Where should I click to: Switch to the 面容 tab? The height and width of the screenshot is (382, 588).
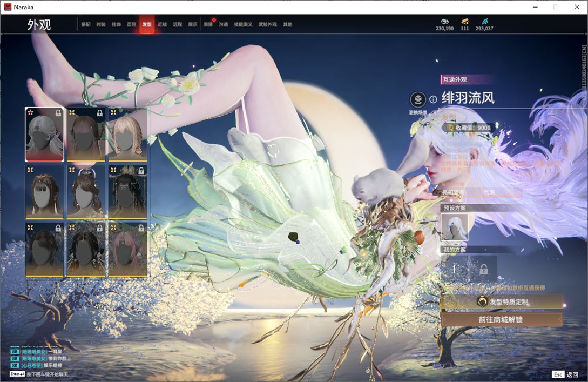[132, 24]
